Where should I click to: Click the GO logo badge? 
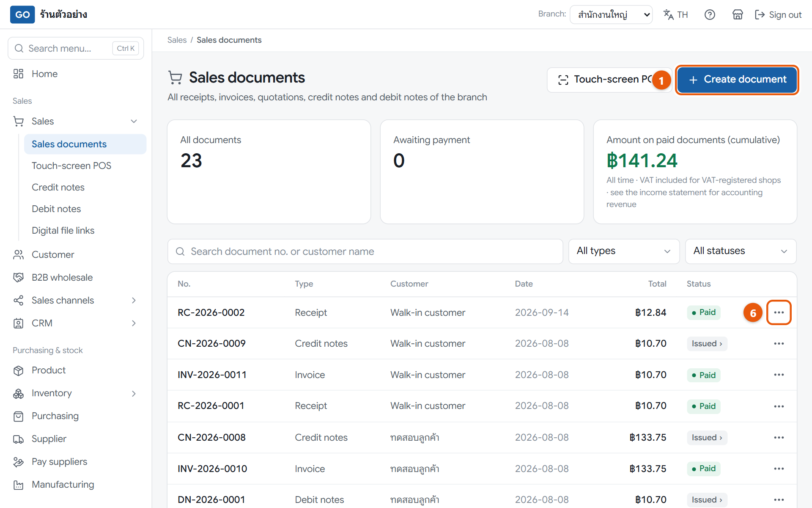(x=22, y=14)
